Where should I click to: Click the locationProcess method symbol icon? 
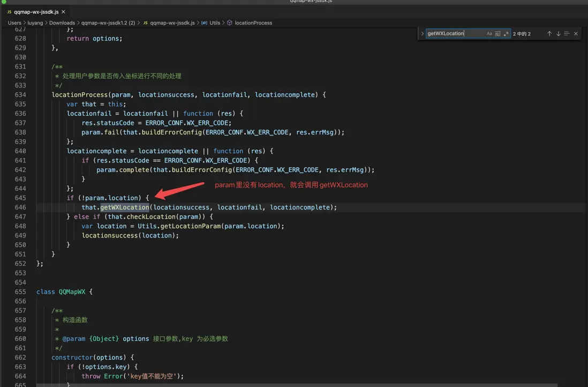pyautogui.click(x=230, y=23)
